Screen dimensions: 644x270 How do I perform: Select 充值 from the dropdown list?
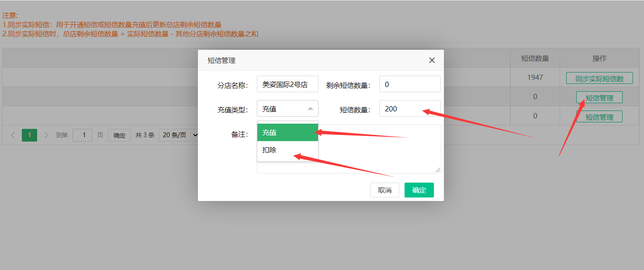pyautogui.click(x=287, y=132)
